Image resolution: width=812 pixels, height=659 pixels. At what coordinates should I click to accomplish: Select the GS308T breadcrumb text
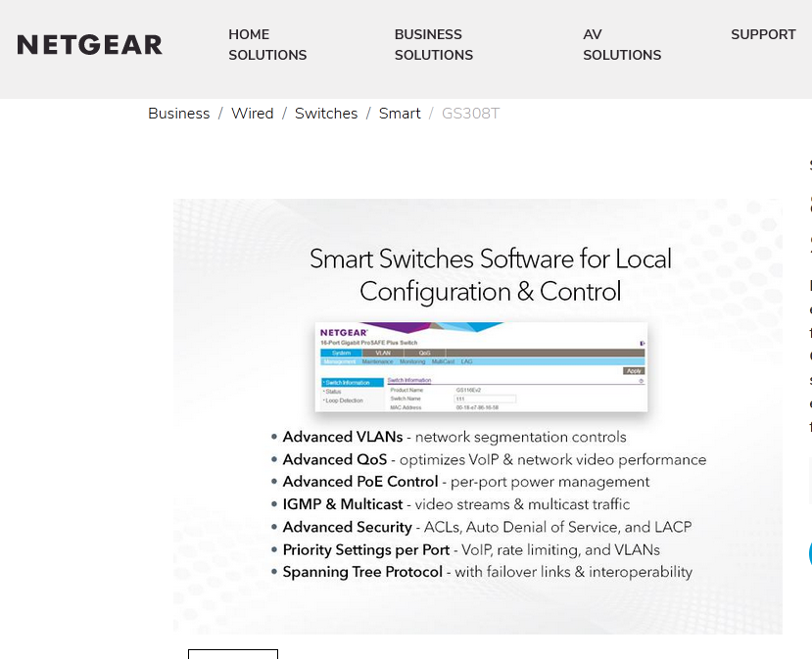pos(471,114)
